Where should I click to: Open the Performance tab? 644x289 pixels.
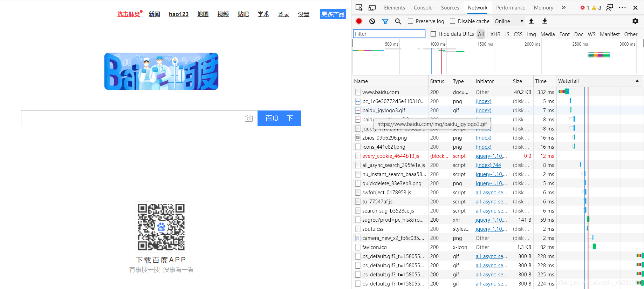coord(511,8)
